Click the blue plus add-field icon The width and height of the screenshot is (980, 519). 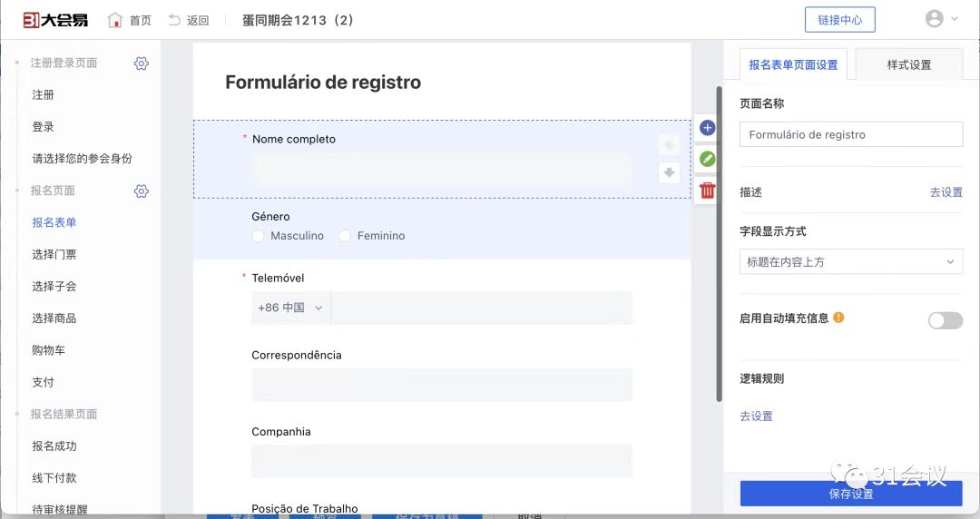pos(708,129)
